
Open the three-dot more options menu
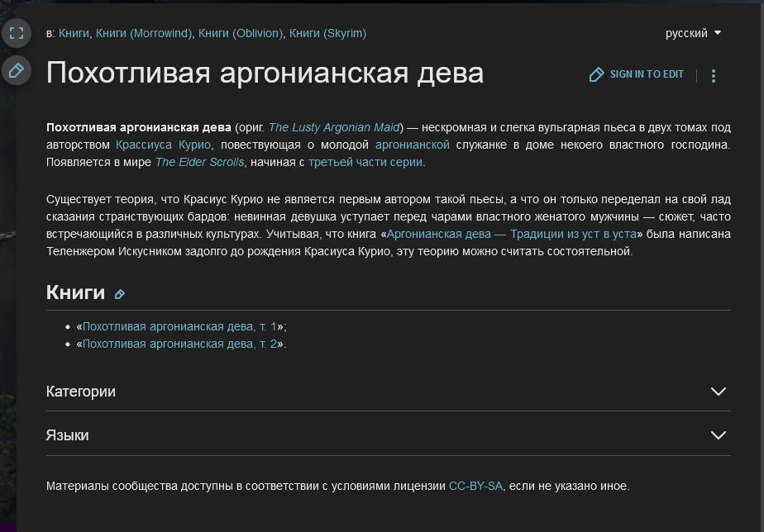click(714, 75)
